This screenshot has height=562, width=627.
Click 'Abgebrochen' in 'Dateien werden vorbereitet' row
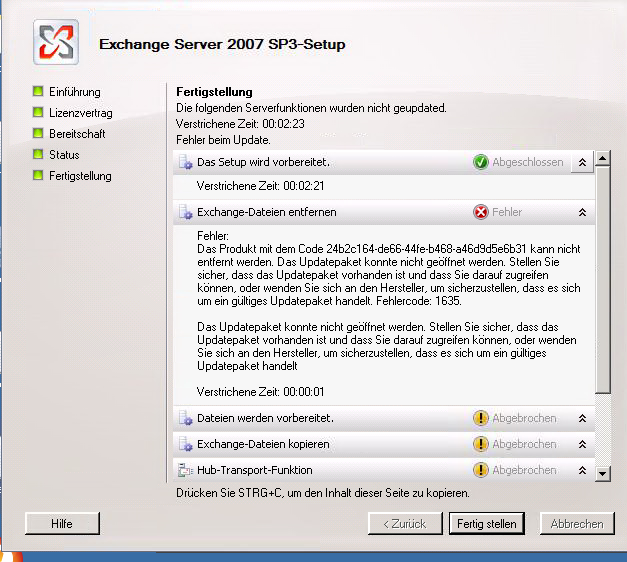pos(524,418)
